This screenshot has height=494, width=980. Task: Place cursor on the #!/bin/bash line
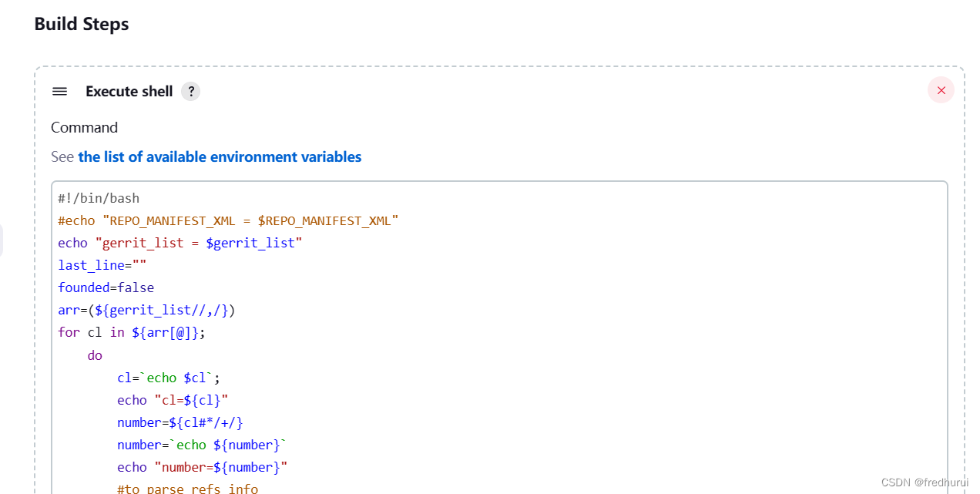99,198
